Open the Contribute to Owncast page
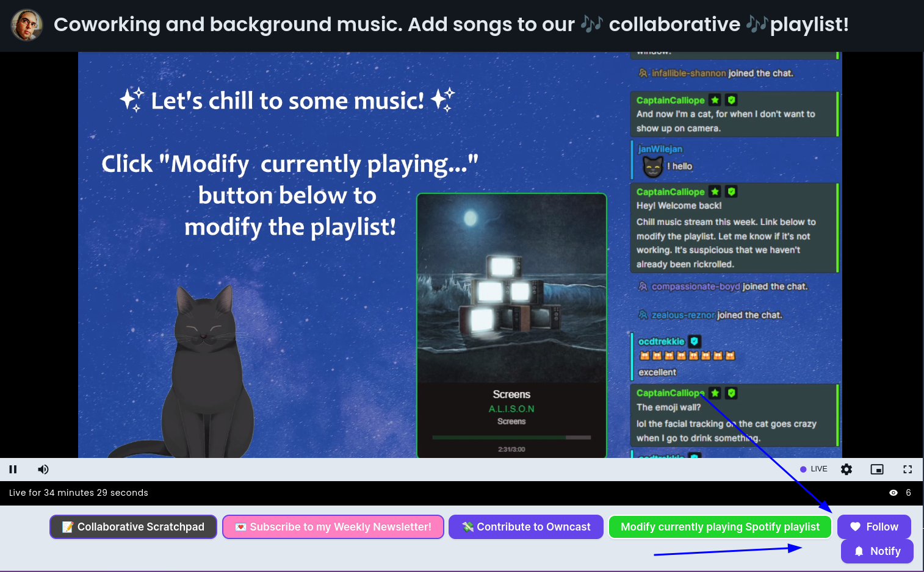924x572 pixels. [525, 526]
